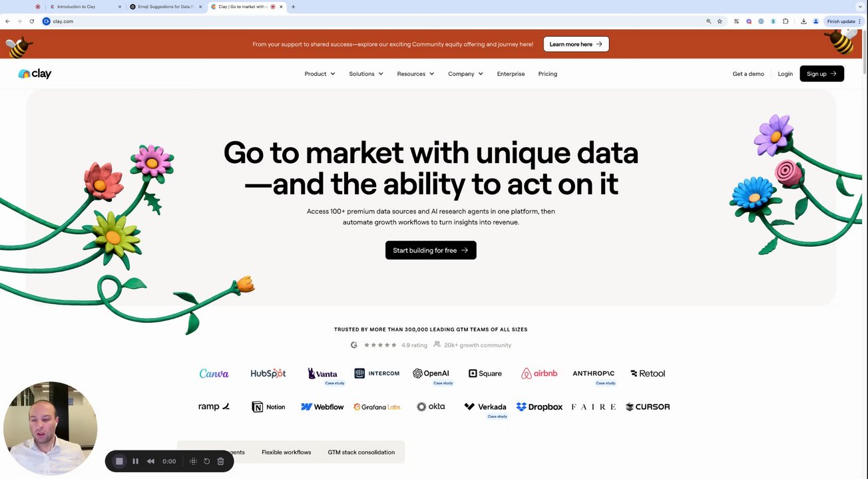This screenshot has height=479, width=868.
Task: Bookmark this page with the star icon
Action: pos(720,21)
